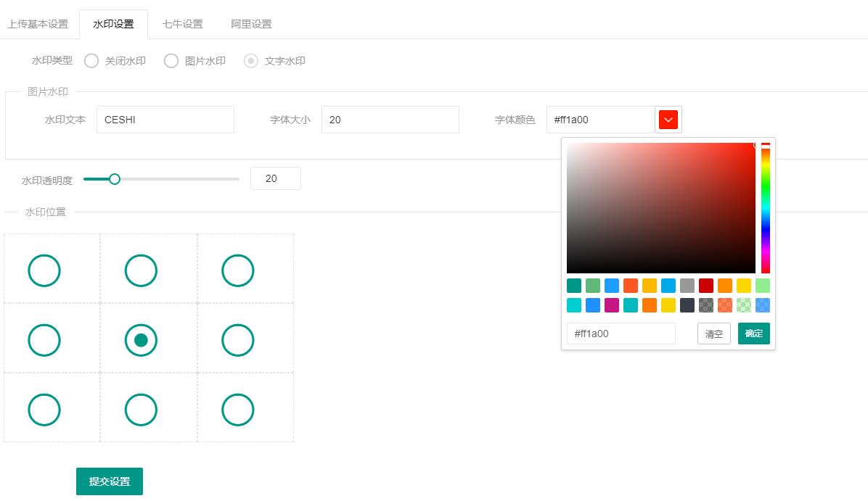
Task: Pick the translucent blue checkered swatch
Action: (762, 305)
